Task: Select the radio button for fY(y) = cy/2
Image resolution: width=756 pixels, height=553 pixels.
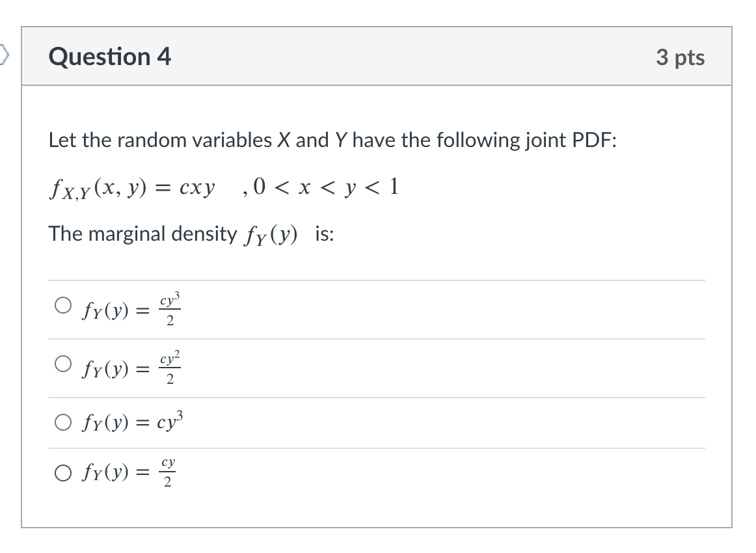Action: click(x=63, y=473)
